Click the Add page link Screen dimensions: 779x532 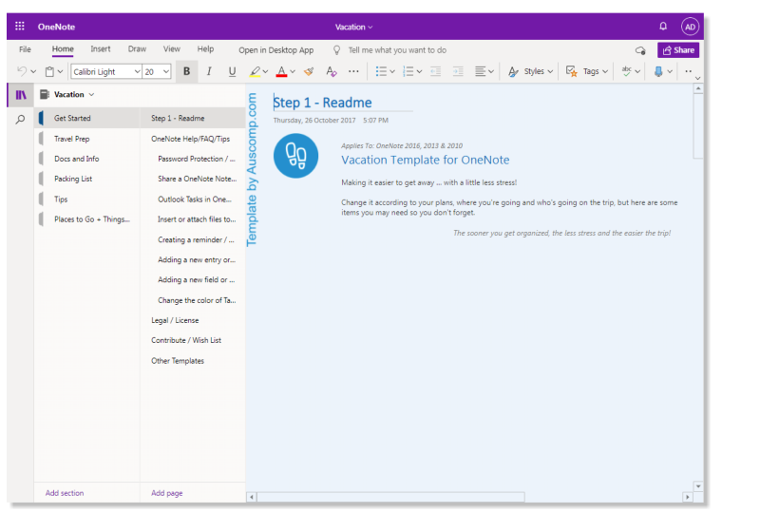pos(167,493)
